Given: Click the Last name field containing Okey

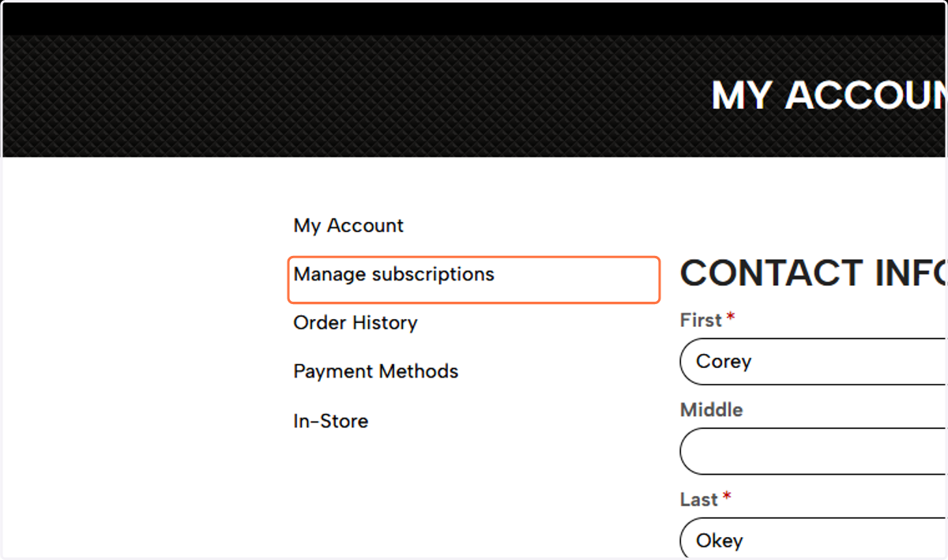Looking at the screenshot, I should (x=814, y=539).
